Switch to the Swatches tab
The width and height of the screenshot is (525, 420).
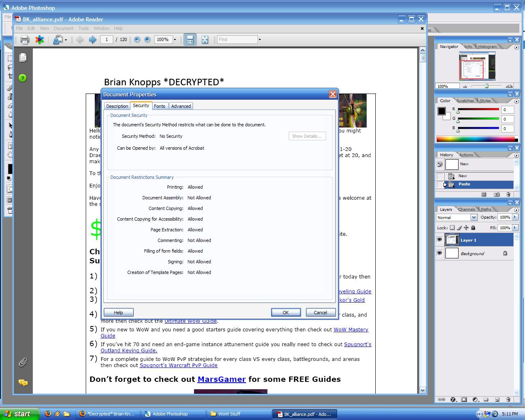pyautogui.click(x=465, y=100)
